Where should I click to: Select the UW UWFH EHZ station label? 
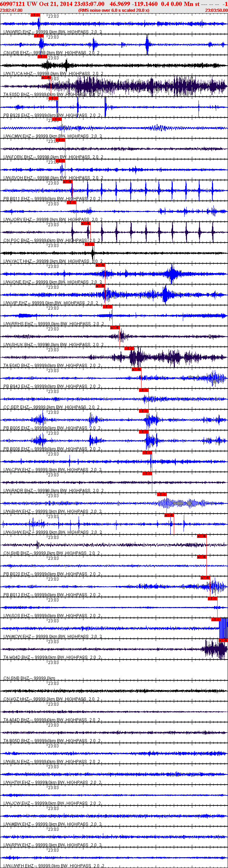coord(54,866)
